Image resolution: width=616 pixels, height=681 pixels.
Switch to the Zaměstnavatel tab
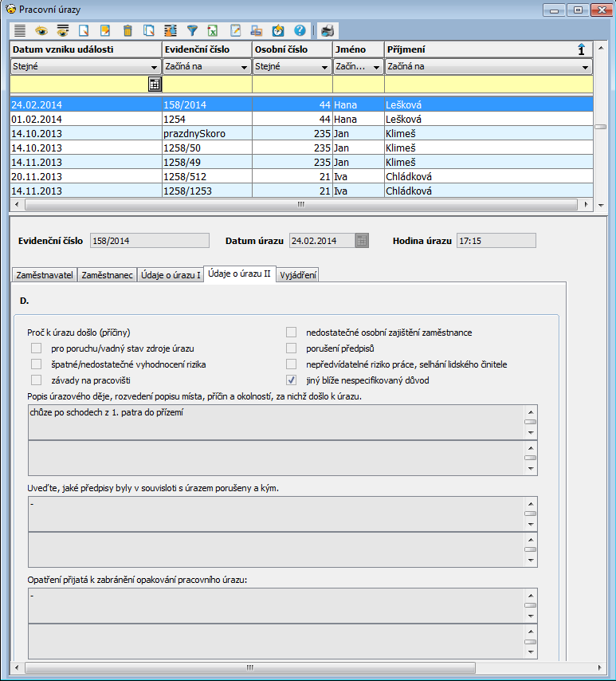point(45,275)
